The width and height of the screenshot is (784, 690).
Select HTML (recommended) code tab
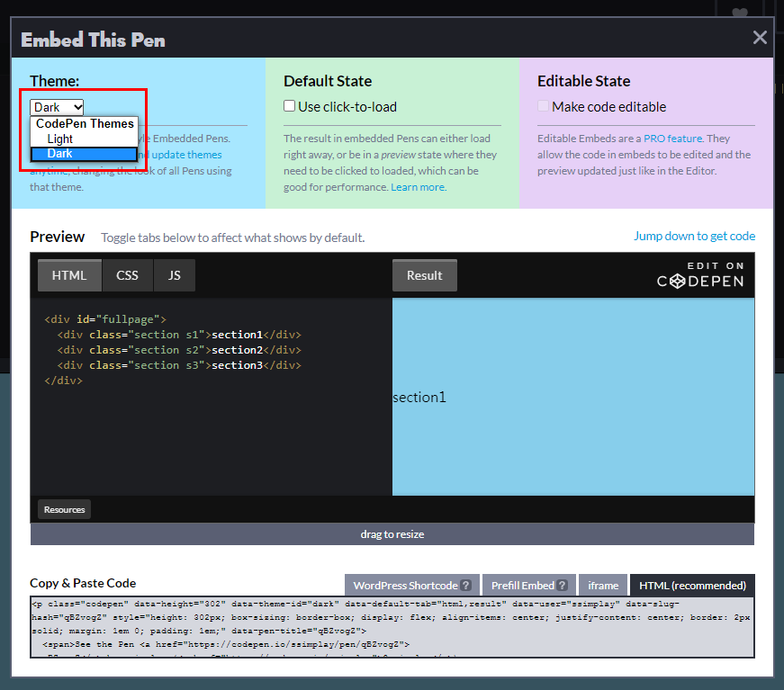[692, 585]
